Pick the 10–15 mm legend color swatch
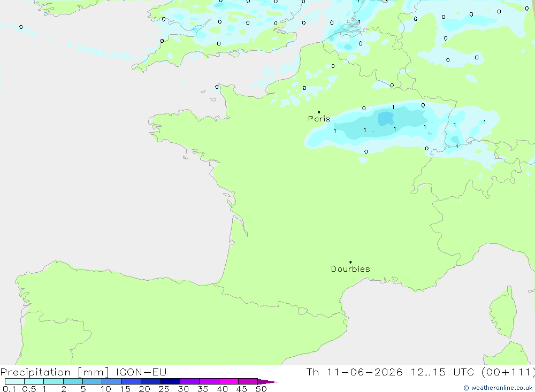The width and height of the screenshot is (535, 392). (112, 381)
